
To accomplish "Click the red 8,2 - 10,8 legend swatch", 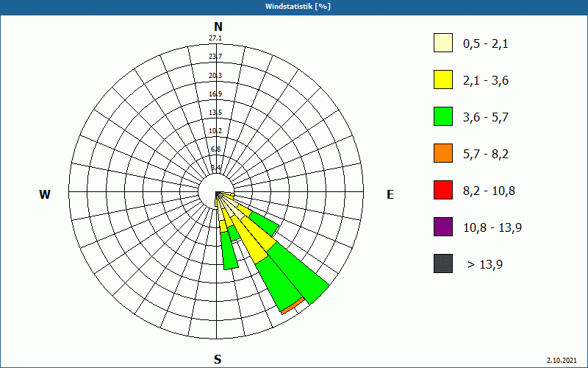I will [x=443, y=190].
